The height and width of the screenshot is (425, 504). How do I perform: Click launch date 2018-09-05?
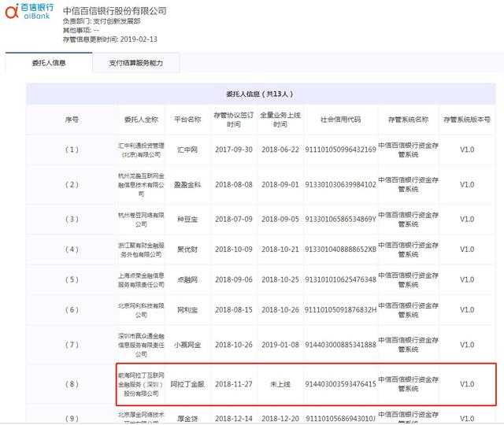coord(280,220)
